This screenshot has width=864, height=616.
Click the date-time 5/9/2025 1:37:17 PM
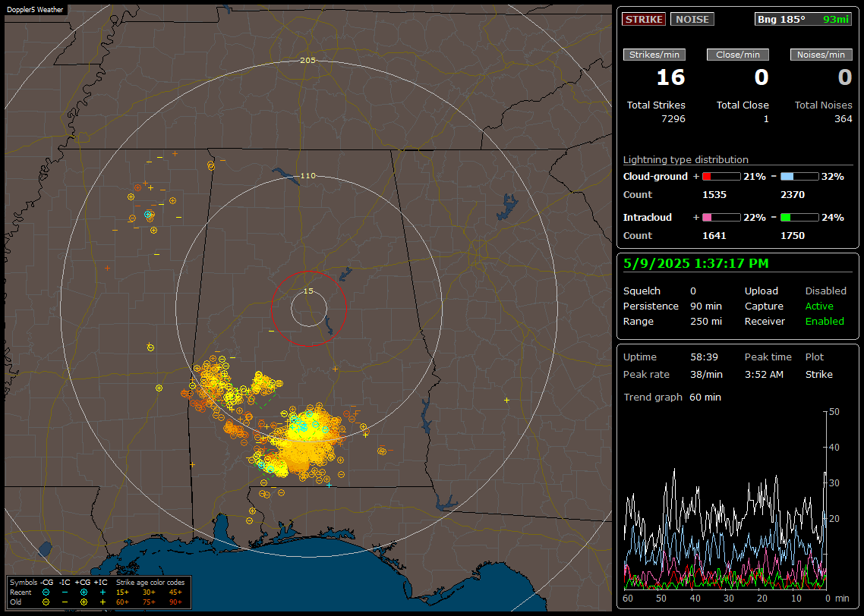point(696,264)
